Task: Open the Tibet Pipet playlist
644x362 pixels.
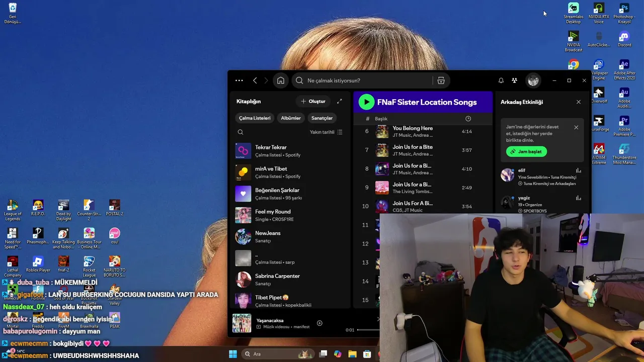Action: click(290, 301)
